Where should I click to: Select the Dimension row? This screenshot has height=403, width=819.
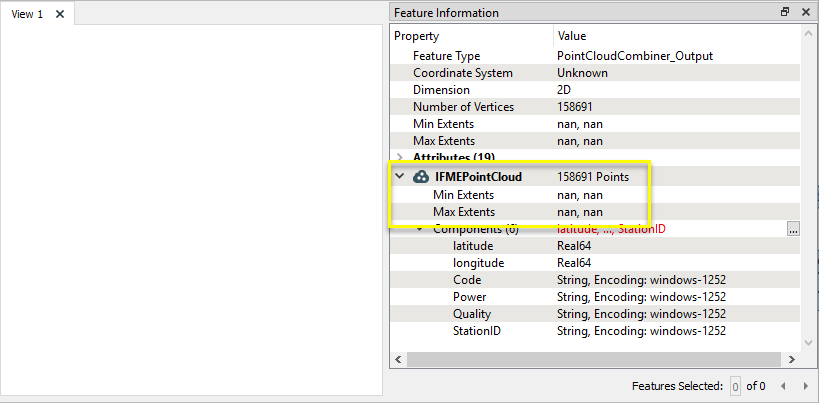[x=595, y=90]
